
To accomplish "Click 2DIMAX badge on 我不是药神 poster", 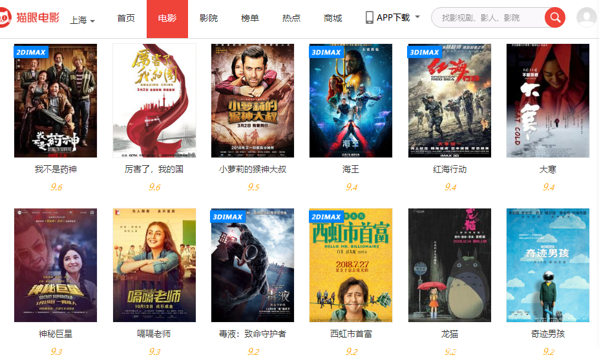I will [31, 52].
